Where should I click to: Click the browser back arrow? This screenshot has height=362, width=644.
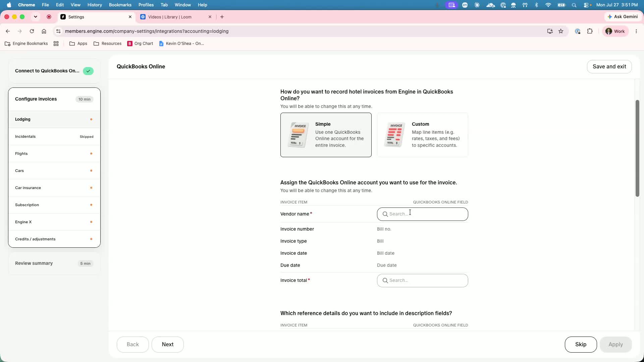(x=8, y=31)
